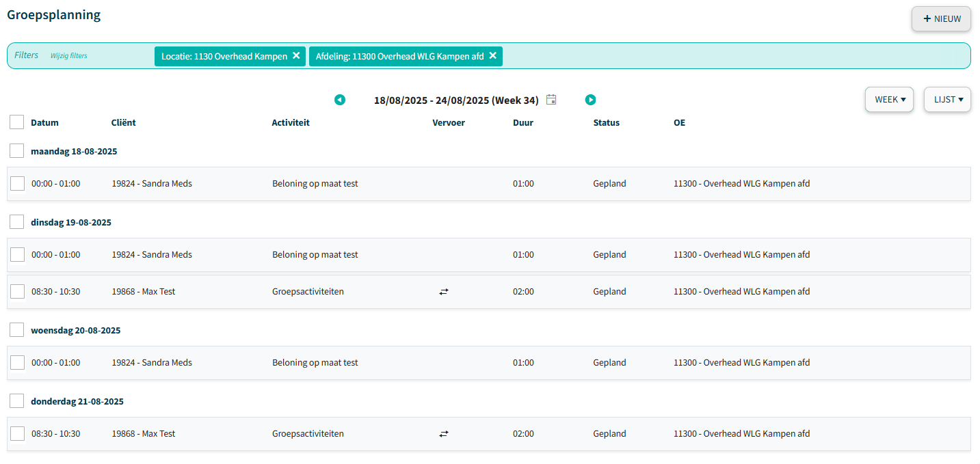Open the calendar date picker icon
This screenshot has width=980, height=464.
click(551, 100)
